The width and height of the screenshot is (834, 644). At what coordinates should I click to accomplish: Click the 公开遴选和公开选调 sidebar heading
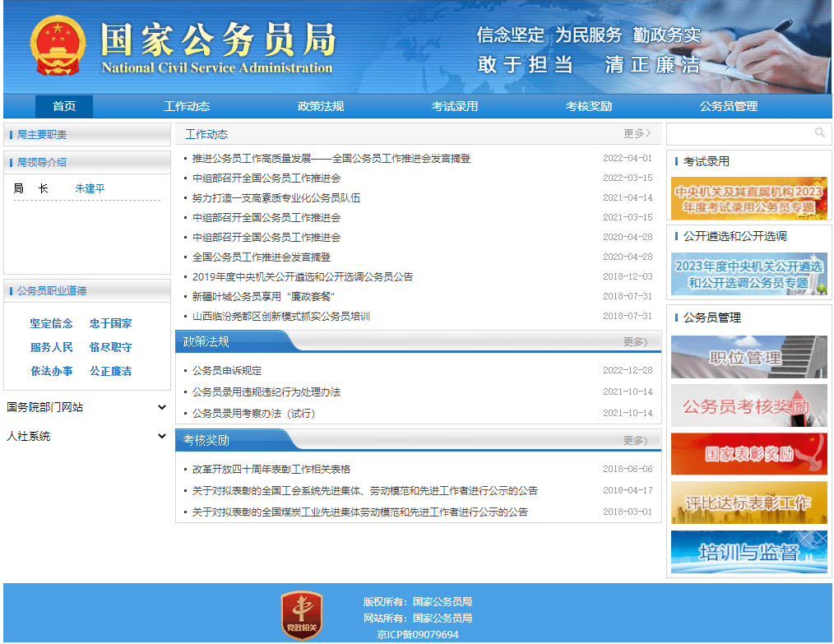734,236
